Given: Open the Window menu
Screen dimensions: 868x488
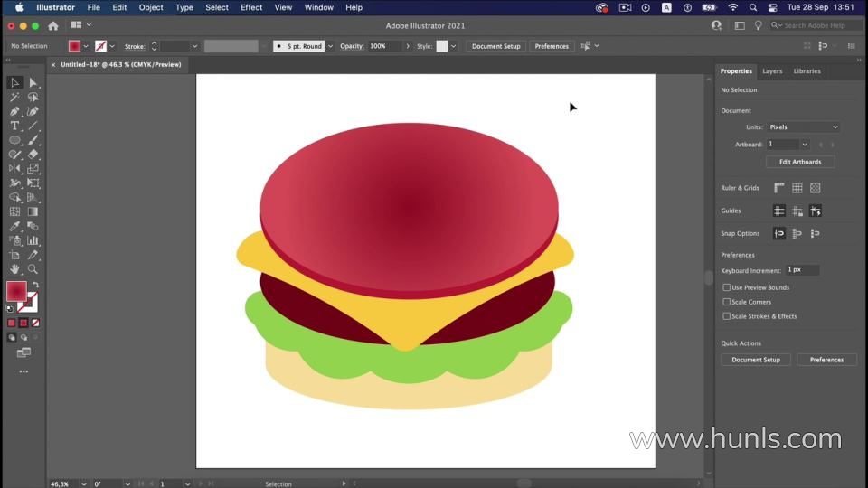Looking at the screenshot, I should tap(319, 8).
